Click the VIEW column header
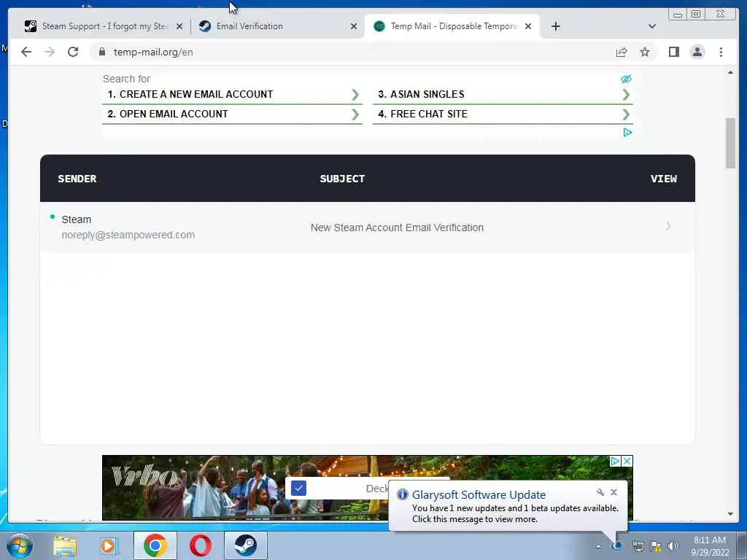Image resolution: width=747 pixels, height=560 pixels. (x=664, y=179)
